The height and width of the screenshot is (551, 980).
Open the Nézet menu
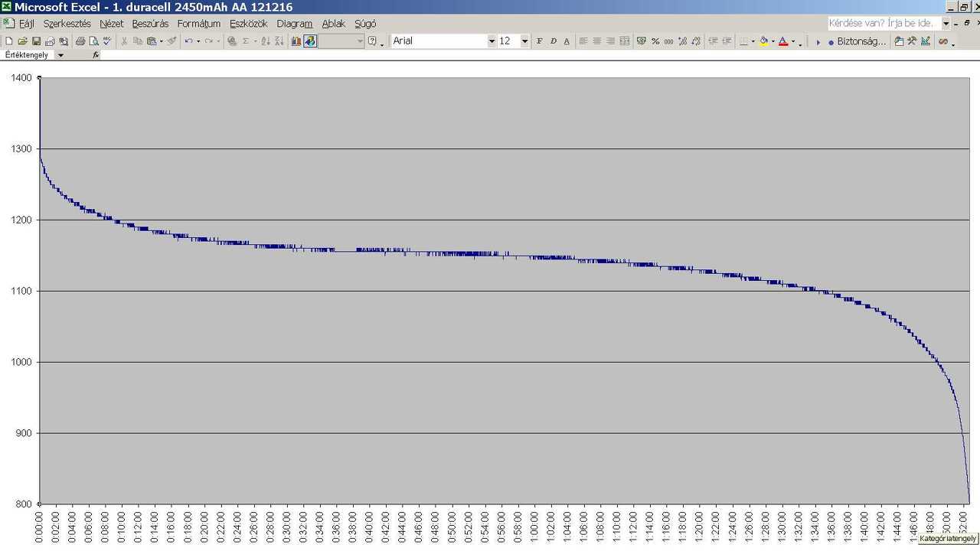[112, 24]
